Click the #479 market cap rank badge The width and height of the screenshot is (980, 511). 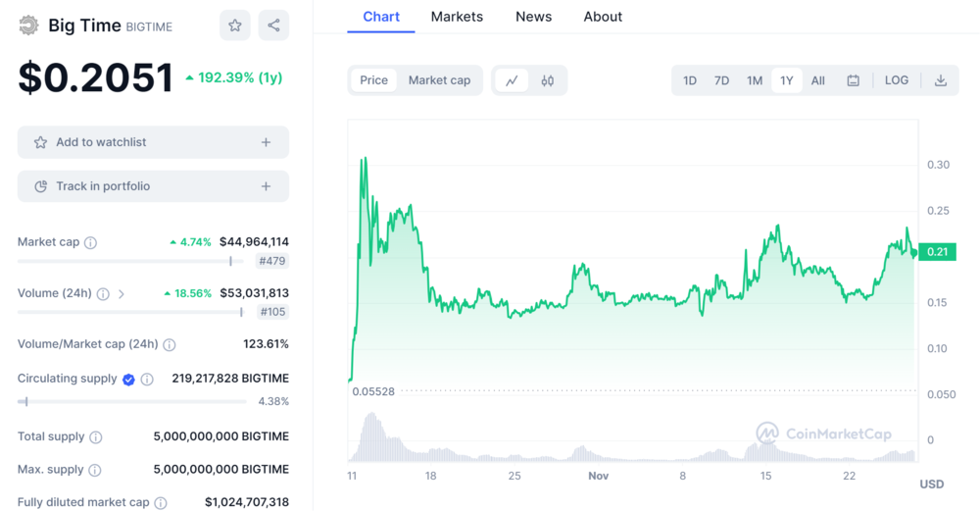[270, 261]
